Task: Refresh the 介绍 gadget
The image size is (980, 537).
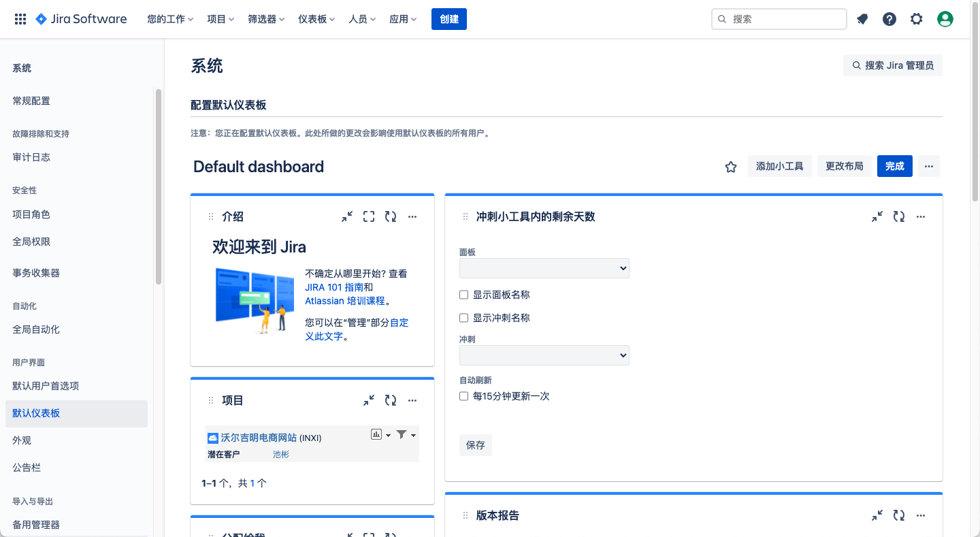Action: pos(391,216)
